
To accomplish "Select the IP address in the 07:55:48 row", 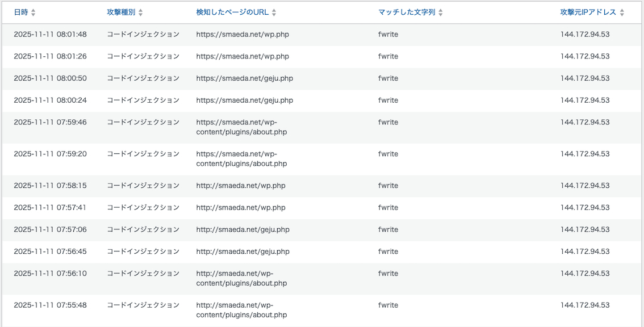I will (584, 305).
